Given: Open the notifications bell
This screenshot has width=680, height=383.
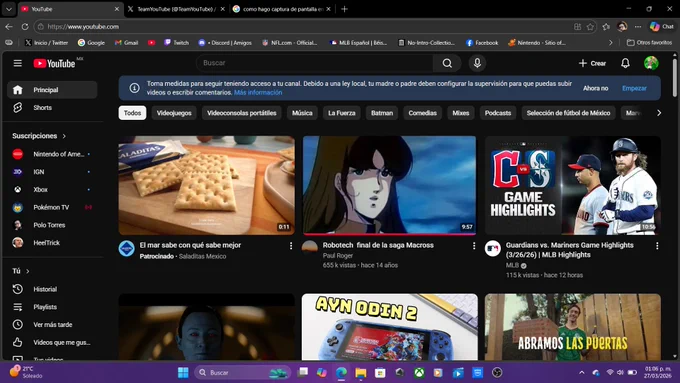Looking at the screenshot, I should (x=625, y=63).
